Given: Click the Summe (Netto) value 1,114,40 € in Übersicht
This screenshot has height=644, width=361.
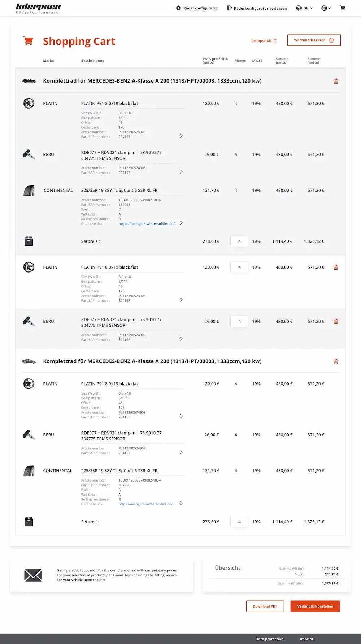Looking at the screenshot, I should [330, 569].
